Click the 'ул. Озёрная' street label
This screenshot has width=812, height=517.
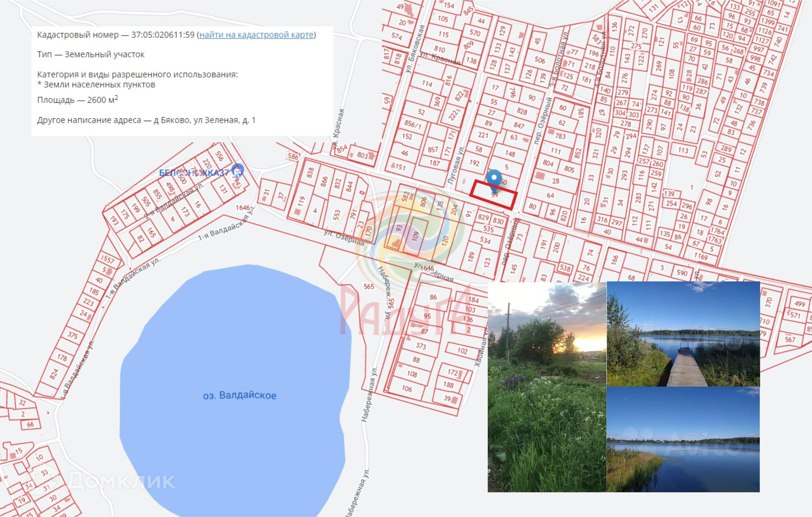coord(344,238)
